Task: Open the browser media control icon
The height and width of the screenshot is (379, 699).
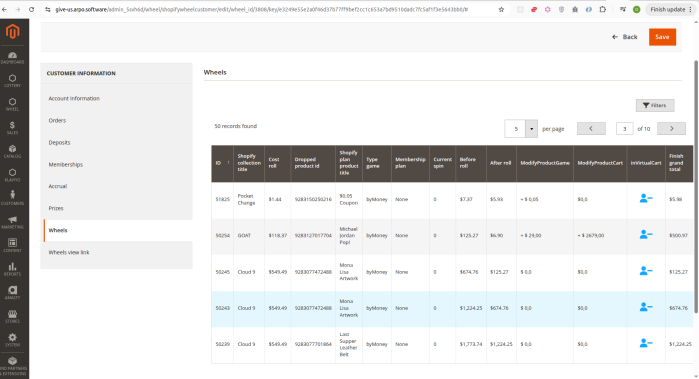Action: pyautogui.click(x=623, y=9)
